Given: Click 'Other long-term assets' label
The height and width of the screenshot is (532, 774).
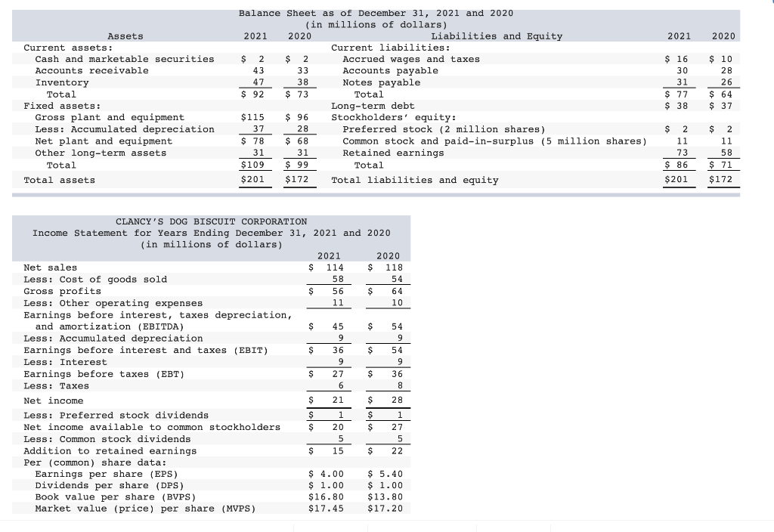Looking at the screenshot, I should coord(101,153).
